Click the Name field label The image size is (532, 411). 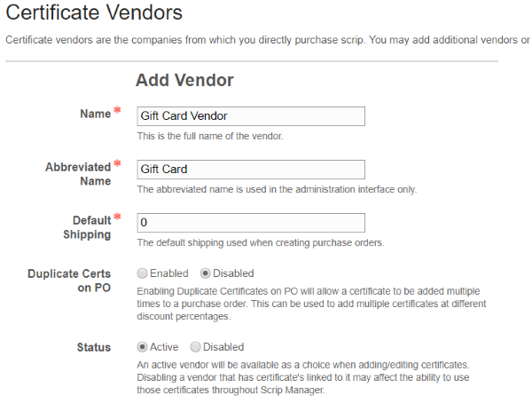click(x=96, y=114)
